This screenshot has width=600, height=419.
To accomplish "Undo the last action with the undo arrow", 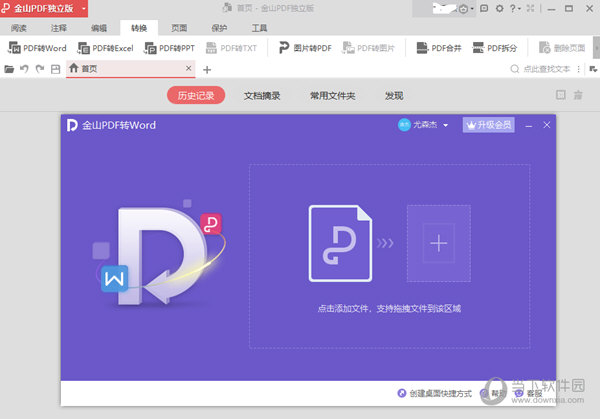I will pos(24,69).
